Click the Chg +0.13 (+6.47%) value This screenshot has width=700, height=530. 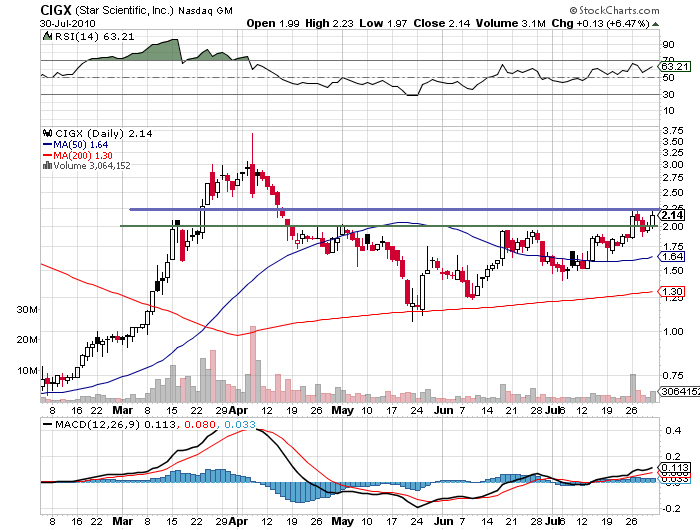coord(600,23)
